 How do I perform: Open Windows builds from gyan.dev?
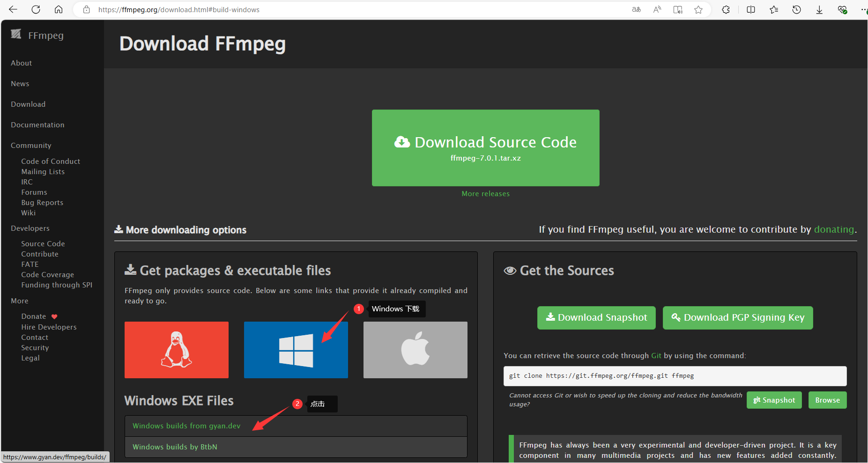pos(186,426)
